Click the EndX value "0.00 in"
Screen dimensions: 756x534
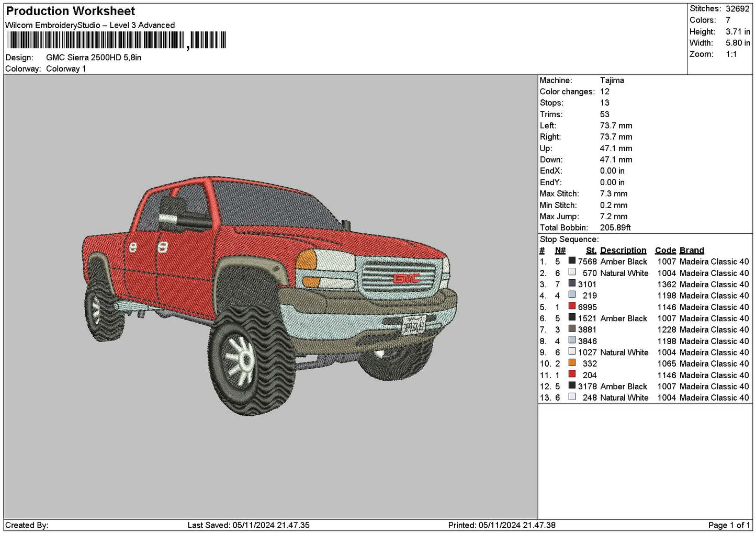(x=612, y=171)
